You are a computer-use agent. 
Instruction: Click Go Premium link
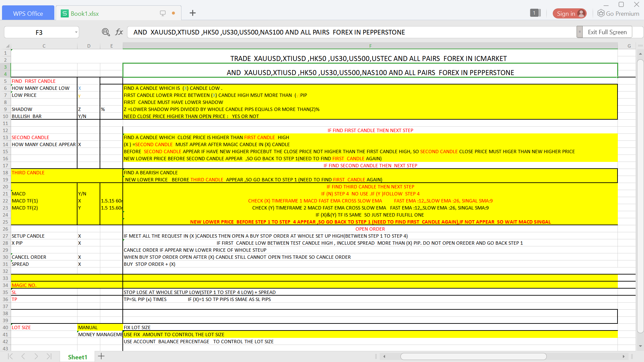619,13
